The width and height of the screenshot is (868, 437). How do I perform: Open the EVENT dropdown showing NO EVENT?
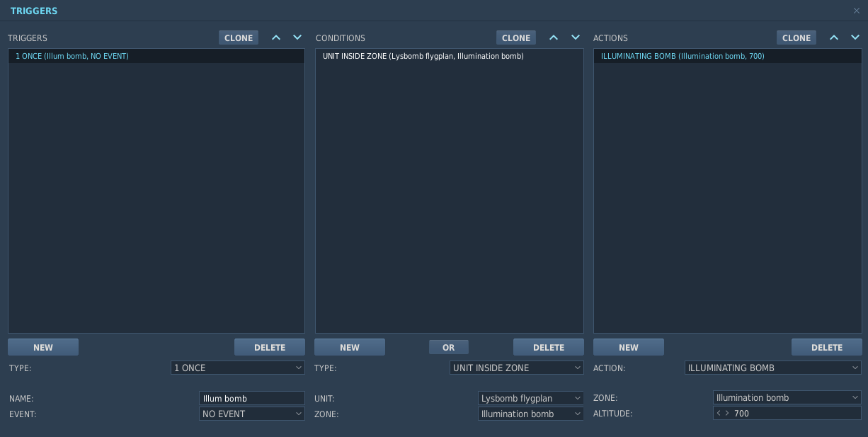pyautogui.click(x=252, y=414)
